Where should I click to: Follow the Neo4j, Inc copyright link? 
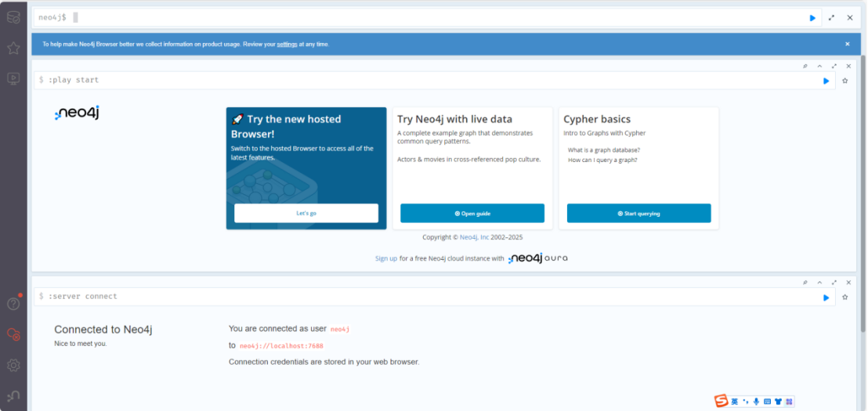click(x=475, y=237)
